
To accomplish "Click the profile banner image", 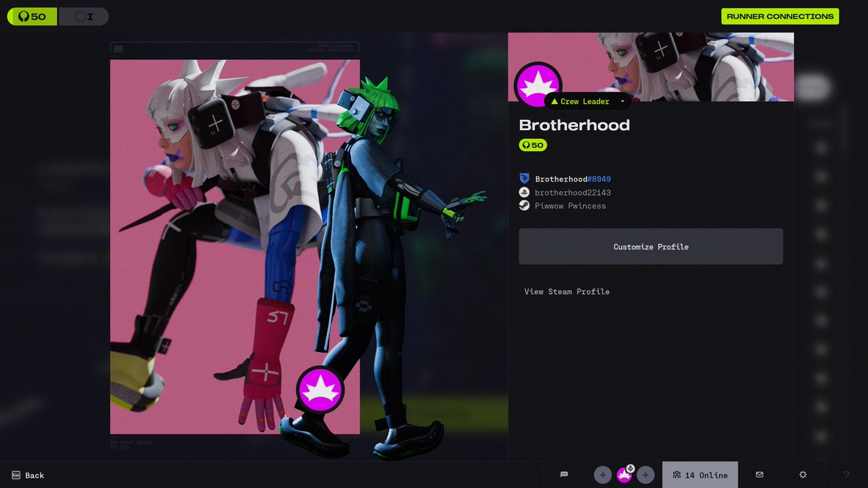I will pyautogui.click(x=651, y=67).
